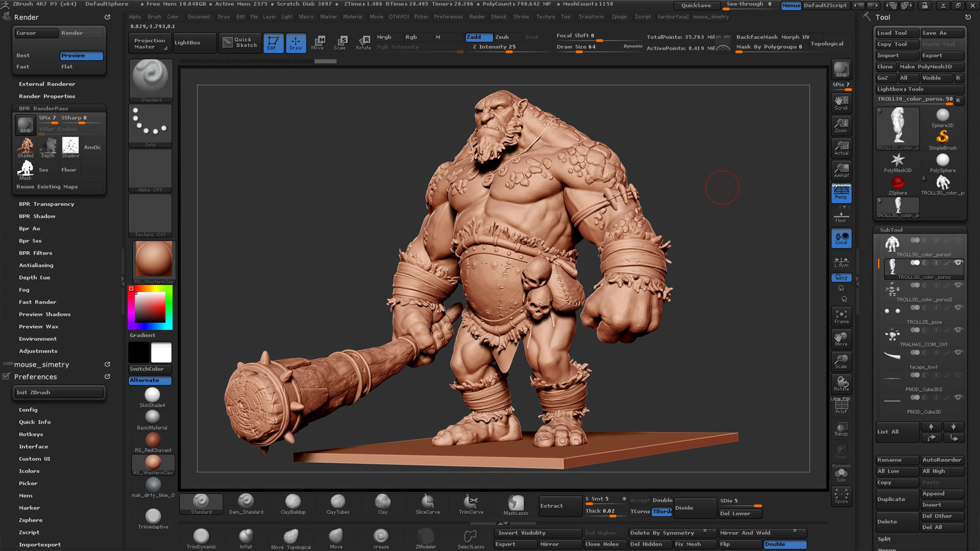The height and width of the screenshot is (551, 980).
Task: Toggle the PolyF line fill icon
Action: pyautogui.click(x=841, y=406)
